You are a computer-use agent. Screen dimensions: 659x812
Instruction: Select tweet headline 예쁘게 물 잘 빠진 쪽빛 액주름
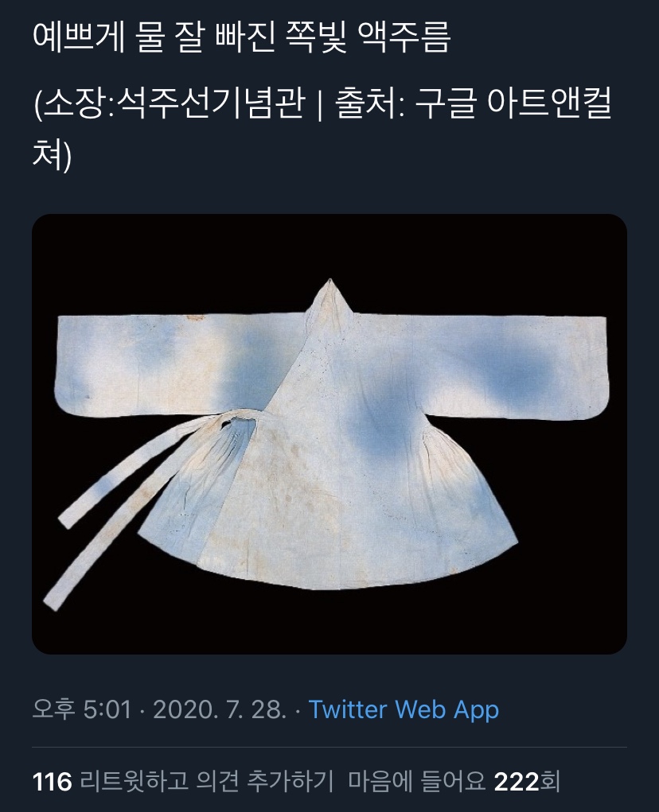(x=241, y=38)
